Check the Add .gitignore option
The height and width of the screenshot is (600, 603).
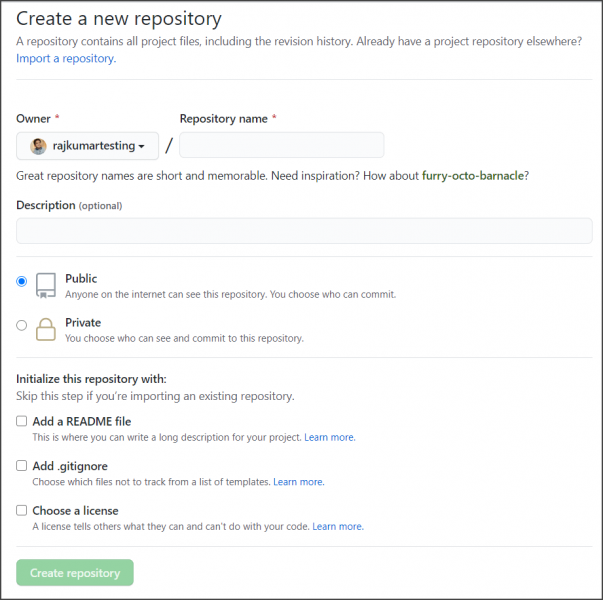[x=22, y=466]
